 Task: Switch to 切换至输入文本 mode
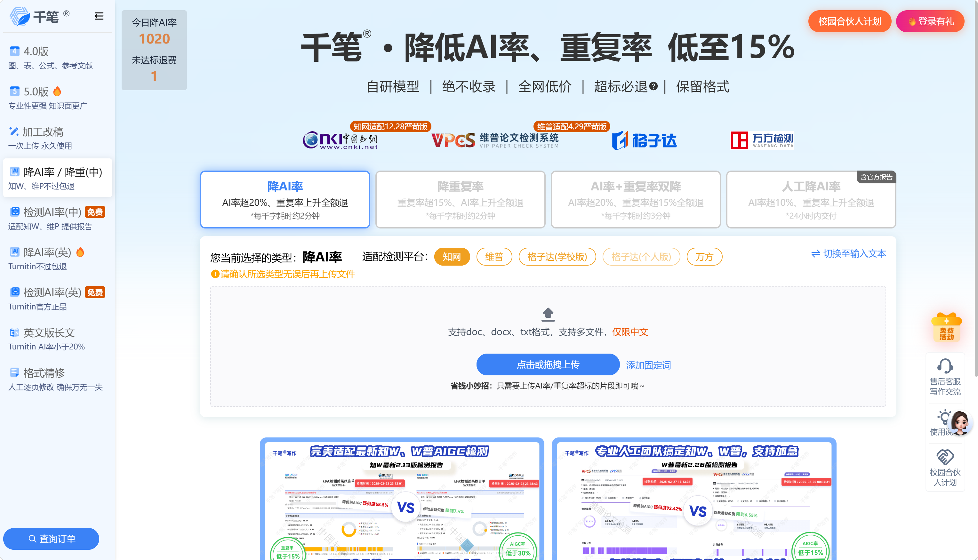click(x=848, y=253)
